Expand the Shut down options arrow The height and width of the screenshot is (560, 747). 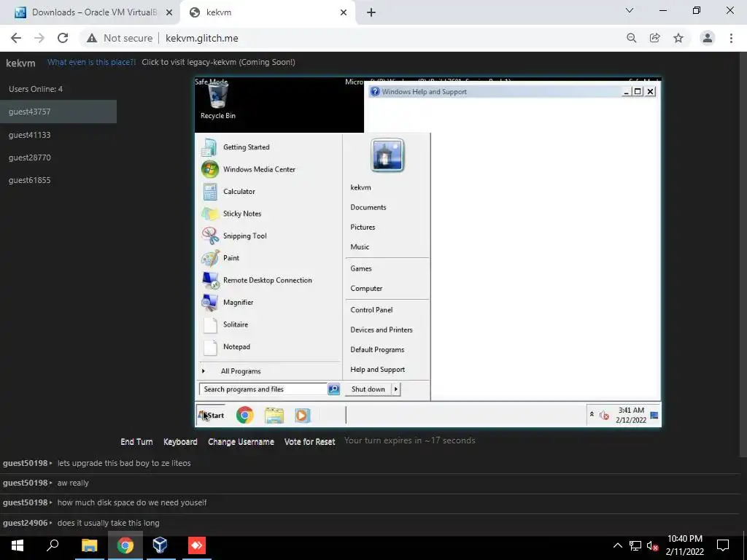[395, 389]
